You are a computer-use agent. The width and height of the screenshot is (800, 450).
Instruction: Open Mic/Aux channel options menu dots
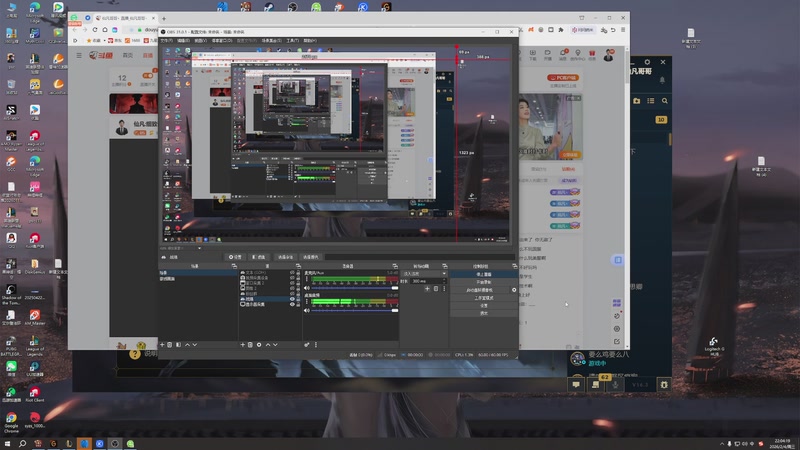click(x=307, y=280)
